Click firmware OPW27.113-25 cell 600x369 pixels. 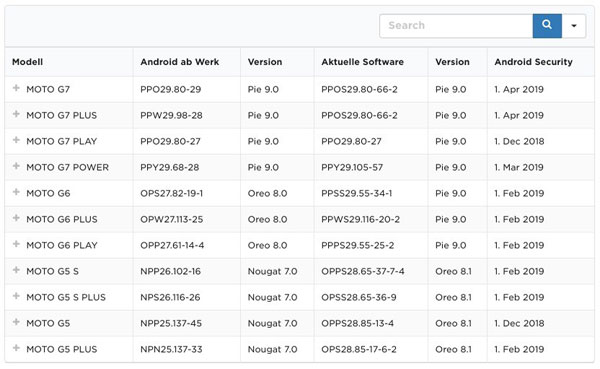[x=171, y=219]
